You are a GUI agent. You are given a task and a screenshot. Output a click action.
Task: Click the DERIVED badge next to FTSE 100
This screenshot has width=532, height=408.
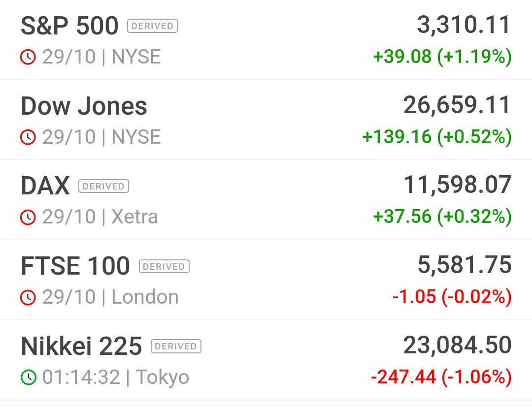point(164,266)
